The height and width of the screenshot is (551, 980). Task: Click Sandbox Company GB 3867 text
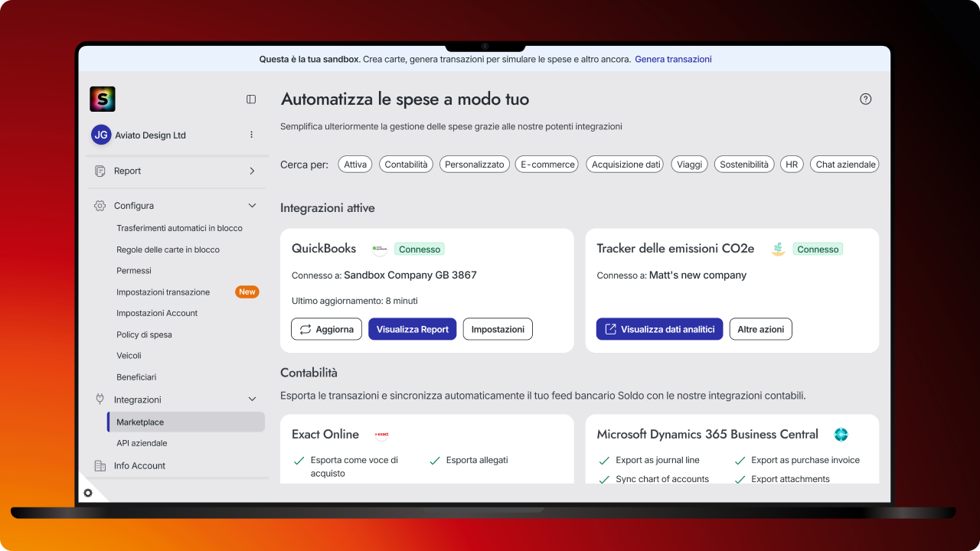point(410,275)
